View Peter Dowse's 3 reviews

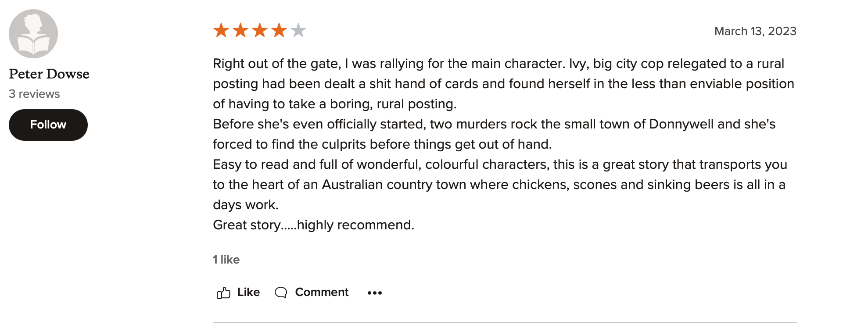[34, 94]
